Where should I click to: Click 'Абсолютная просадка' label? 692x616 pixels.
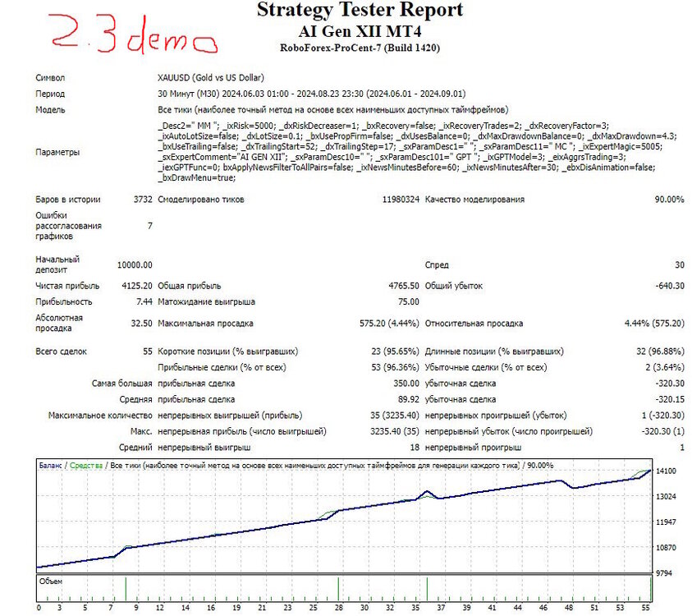(x=59, y=323)
